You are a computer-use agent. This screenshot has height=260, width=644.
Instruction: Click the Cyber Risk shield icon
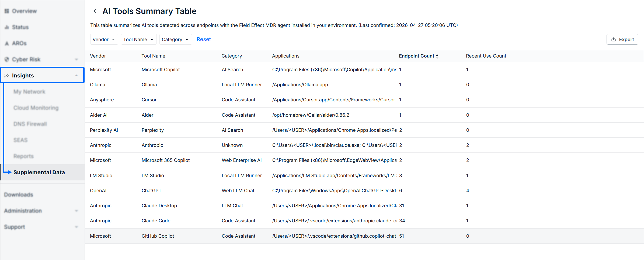click(x=7, y=59)
